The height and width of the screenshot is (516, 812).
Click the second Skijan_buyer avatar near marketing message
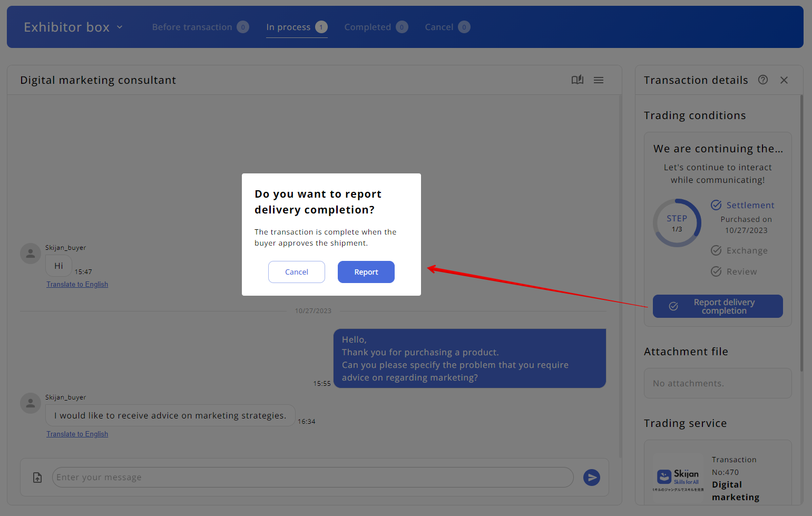coord(31,403)
